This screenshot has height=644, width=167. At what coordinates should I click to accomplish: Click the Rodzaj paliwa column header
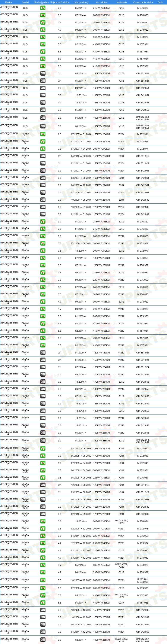tap(42, 2)
